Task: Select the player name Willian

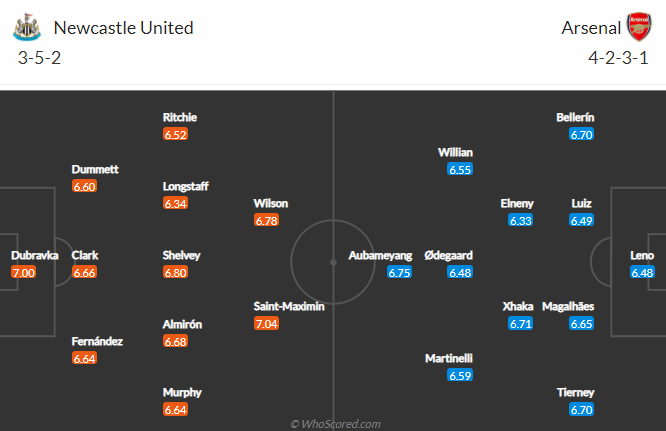Action: [455, 152]
